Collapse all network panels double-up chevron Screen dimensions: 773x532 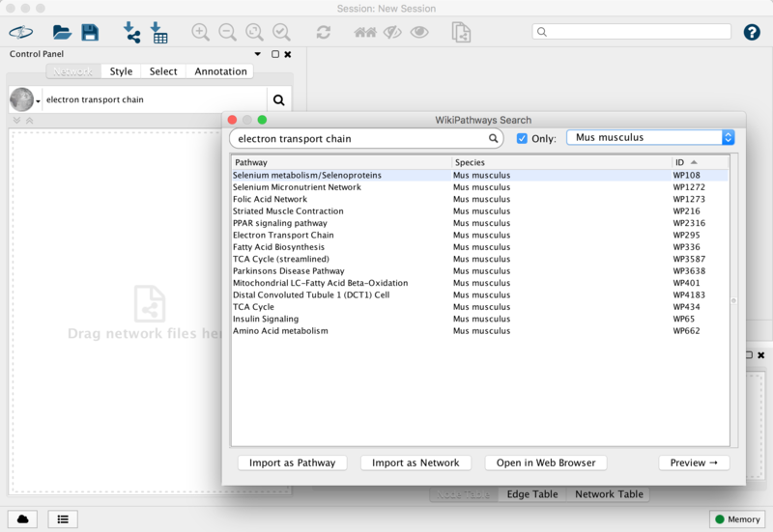[30, 120]
